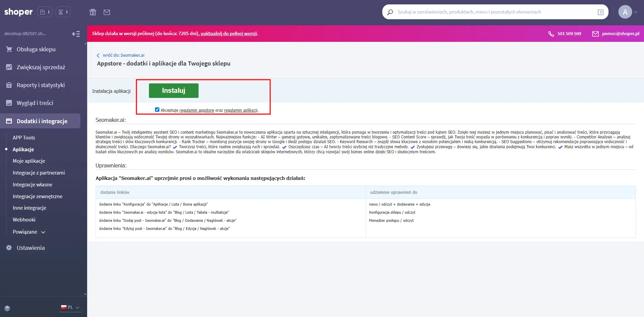Click 'Konfiguracja sklepu / odczyt' permission

(392, 212)
